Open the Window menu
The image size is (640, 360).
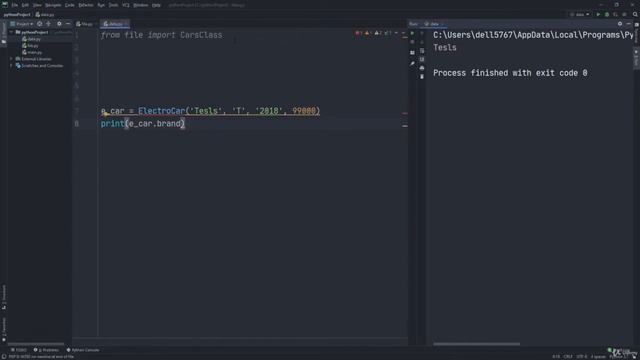141,5
